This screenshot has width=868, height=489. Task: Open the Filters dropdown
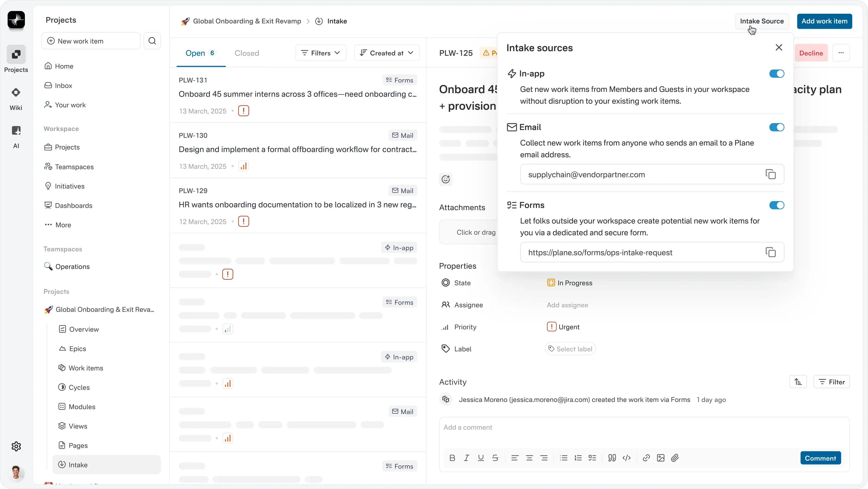tap(320, 53)
